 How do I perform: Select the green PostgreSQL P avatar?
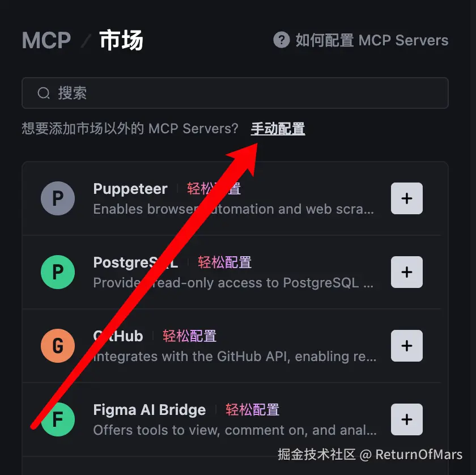58,272
